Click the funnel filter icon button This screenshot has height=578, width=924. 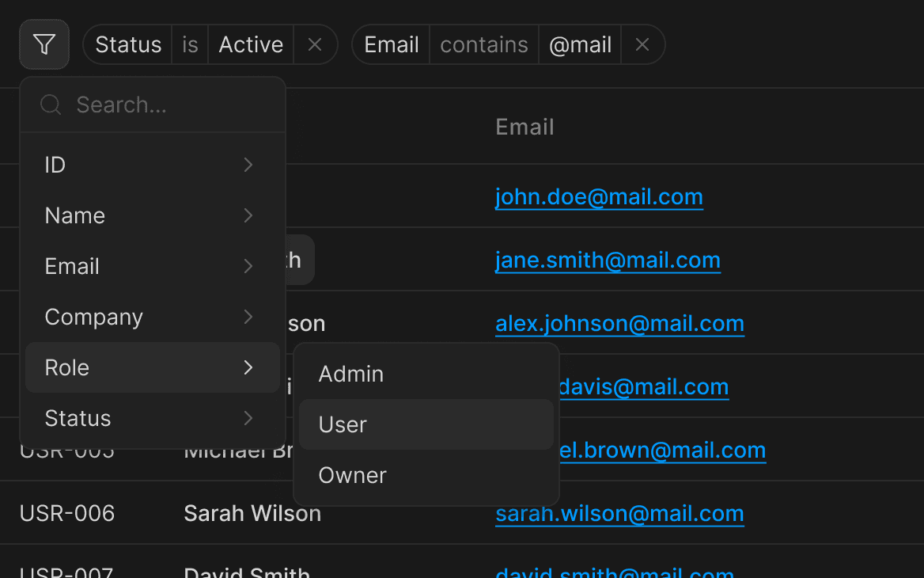(x=44, y=44)
